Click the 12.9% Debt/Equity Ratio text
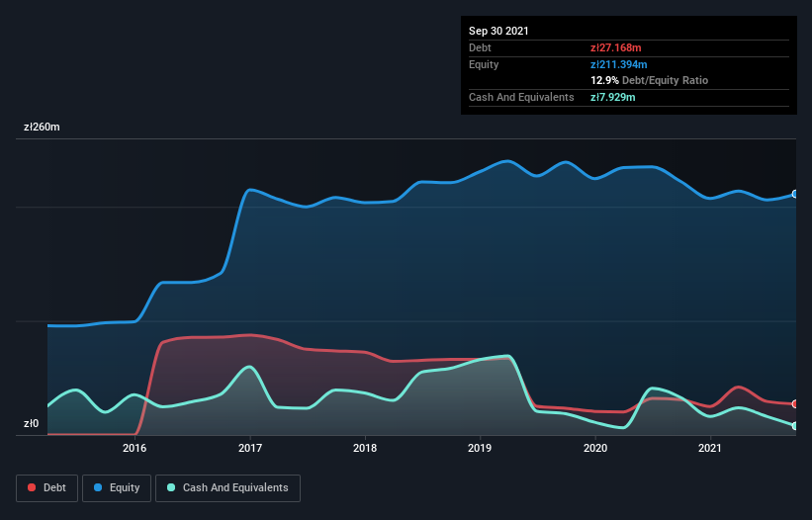The image size is (812, 520). point(650,80)
